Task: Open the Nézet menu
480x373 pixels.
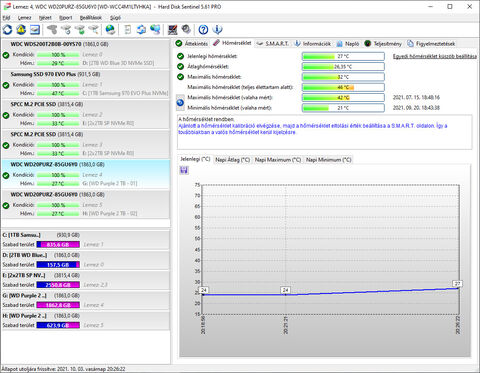Action: coord(45,18)
